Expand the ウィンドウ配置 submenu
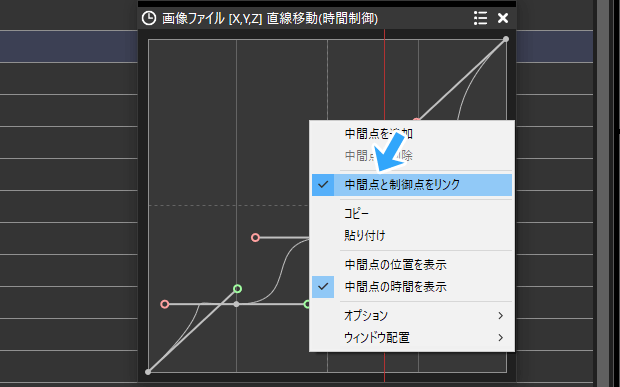 412,338
